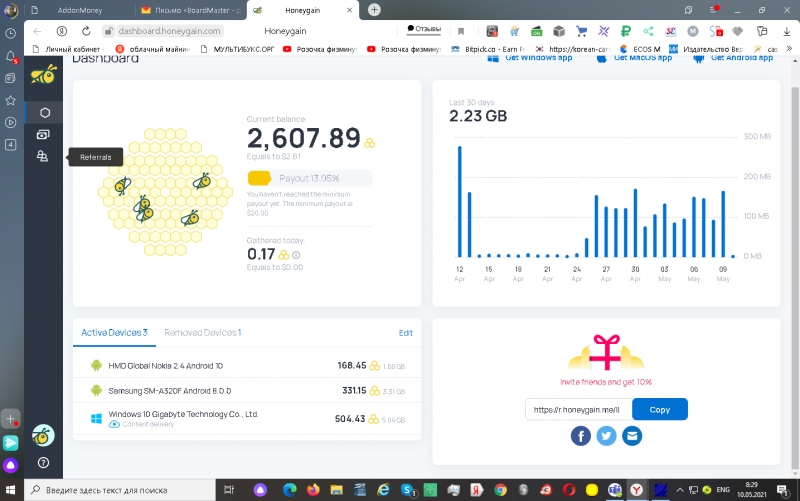Image resolution: width=800 pixels, height=501 pixels.
Task: Click the Payout 13.05% progress bar
Action: pyautogui.click(x=309, y=178)
